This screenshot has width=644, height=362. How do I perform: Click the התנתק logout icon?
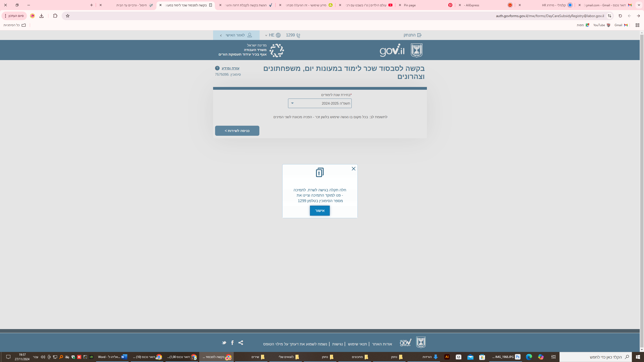pyautogui.click(x=419, y=35)
